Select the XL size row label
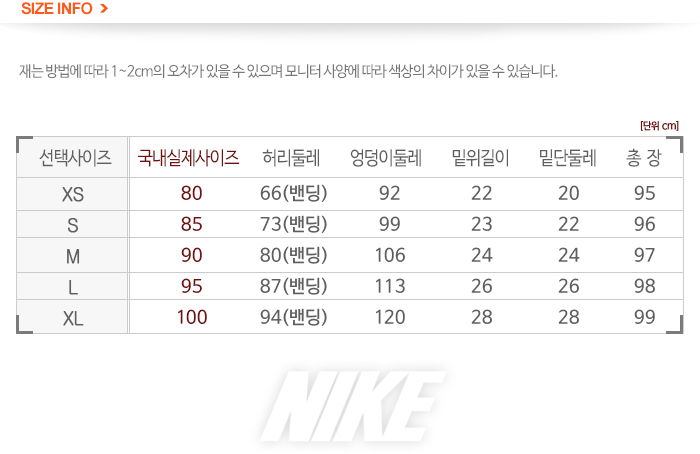This screenshot has width=700, height=454. tap(73, 318)
